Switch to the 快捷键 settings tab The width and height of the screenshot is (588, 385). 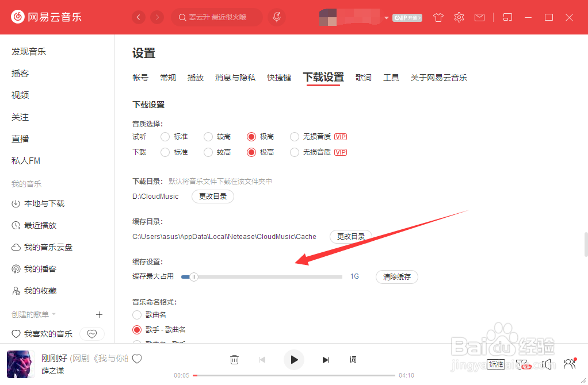[x=279, y=78]
